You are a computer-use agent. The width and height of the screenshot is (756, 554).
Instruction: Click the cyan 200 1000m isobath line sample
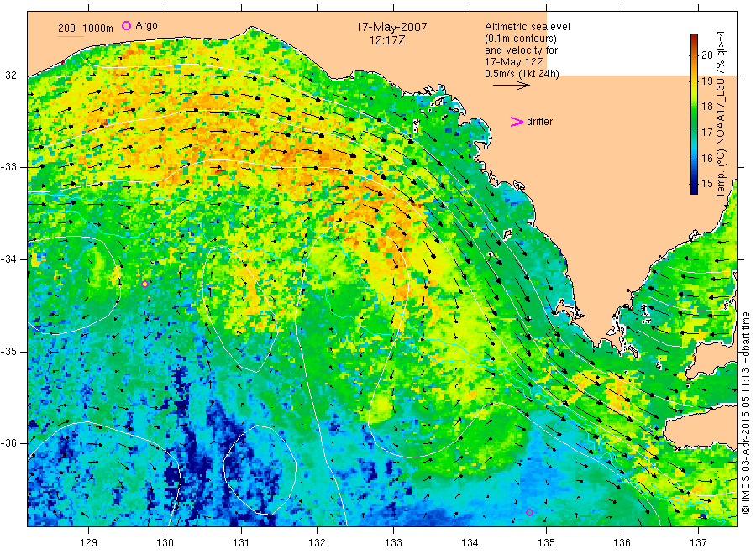click(x=71, y=36)
